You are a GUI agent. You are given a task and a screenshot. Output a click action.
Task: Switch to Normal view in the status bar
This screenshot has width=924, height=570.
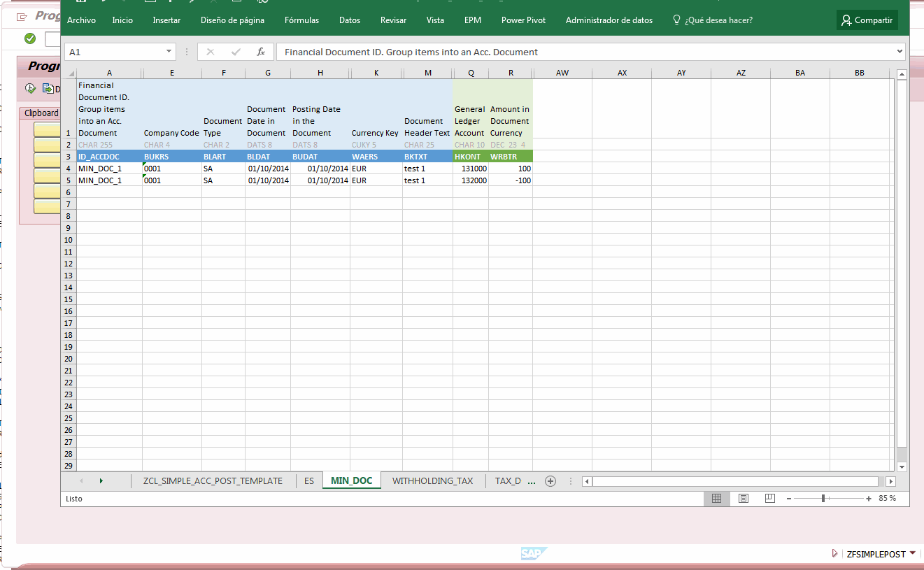pyautogui.click(x=716, y=498)
